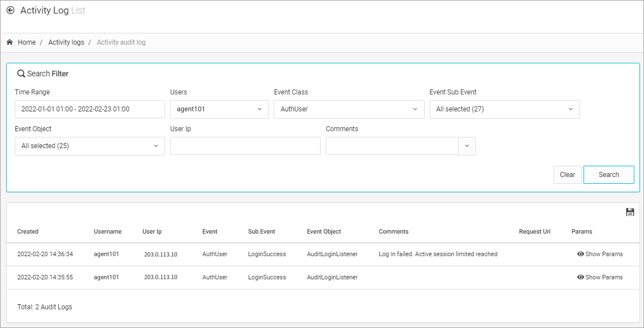
Task: Focus the User Ip input field
Action: (245, 146)
